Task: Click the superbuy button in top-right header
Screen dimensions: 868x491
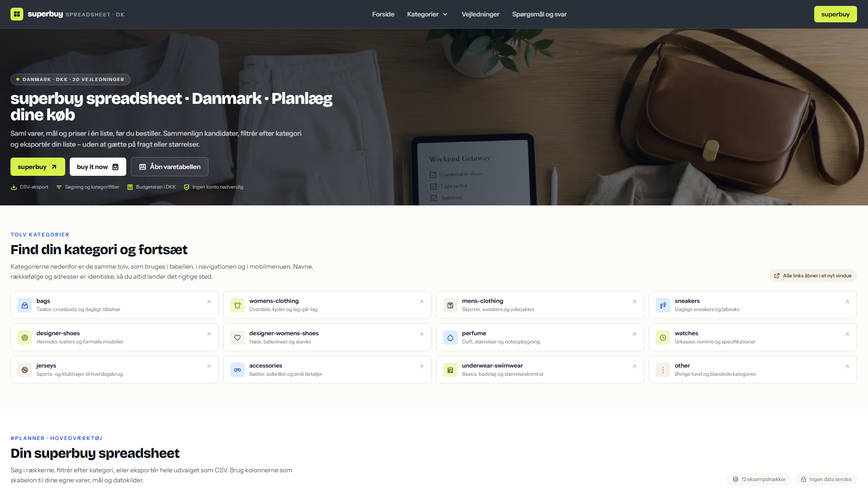Action: tap(835, 14)
